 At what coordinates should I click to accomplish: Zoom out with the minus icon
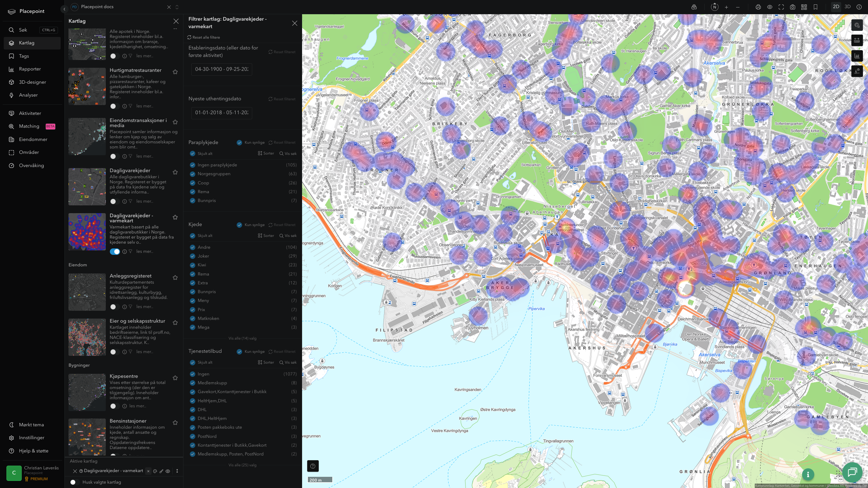click(x=738, y=7)
